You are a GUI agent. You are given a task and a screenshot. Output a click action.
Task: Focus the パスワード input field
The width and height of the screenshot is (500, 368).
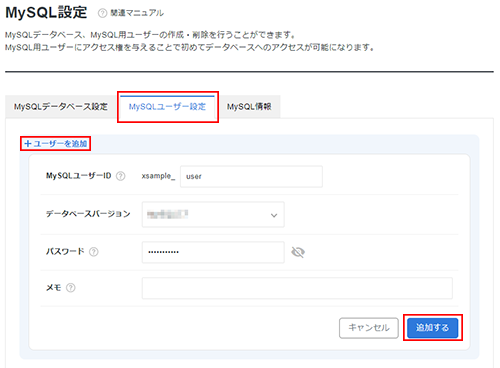point(213,252)
